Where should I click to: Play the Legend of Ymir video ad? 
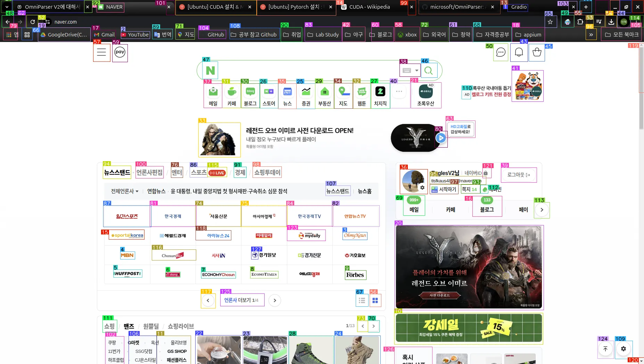click(x=441, y=138)
